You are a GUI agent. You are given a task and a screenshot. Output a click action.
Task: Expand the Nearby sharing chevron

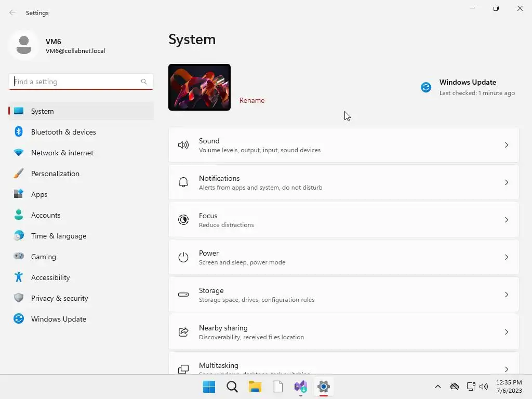coord(506,332)
